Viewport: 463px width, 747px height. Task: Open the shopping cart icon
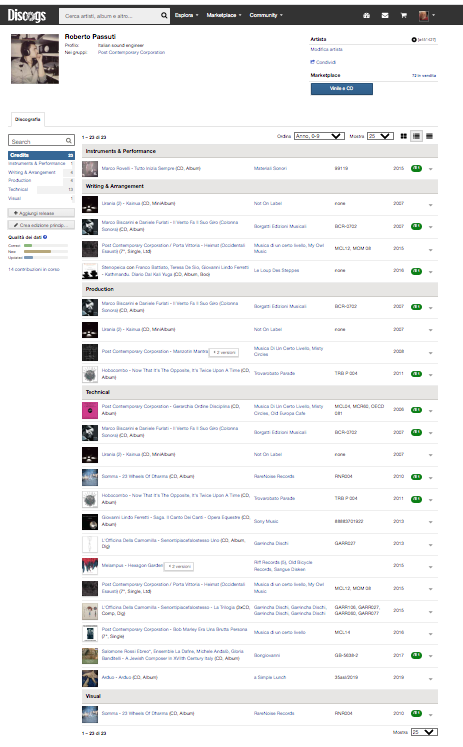403,15
